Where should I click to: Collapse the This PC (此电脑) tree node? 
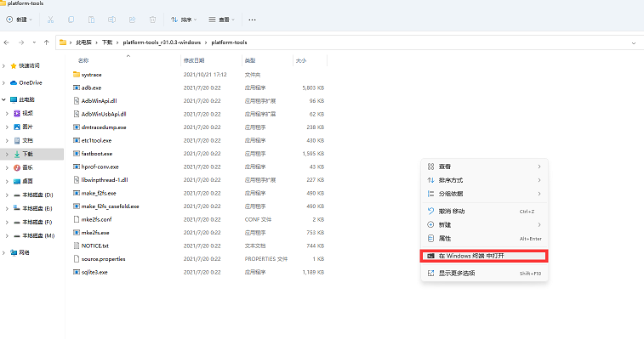[3, 99]
